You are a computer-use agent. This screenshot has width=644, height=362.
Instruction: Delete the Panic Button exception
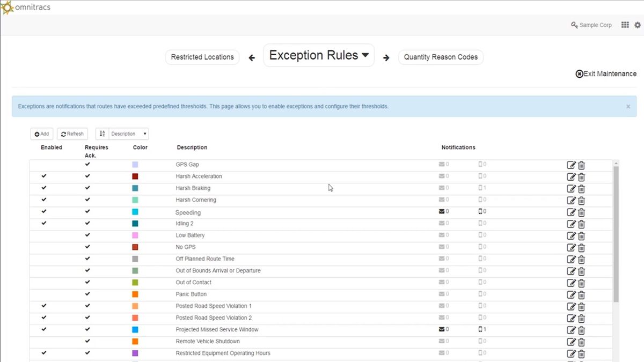click(x=581, y=295)
